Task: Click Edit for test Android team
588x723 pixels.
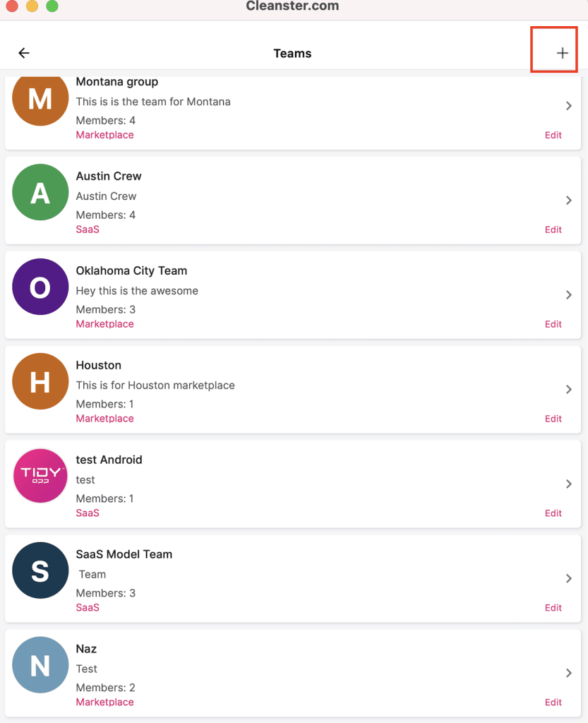Action: pos(553,513)
